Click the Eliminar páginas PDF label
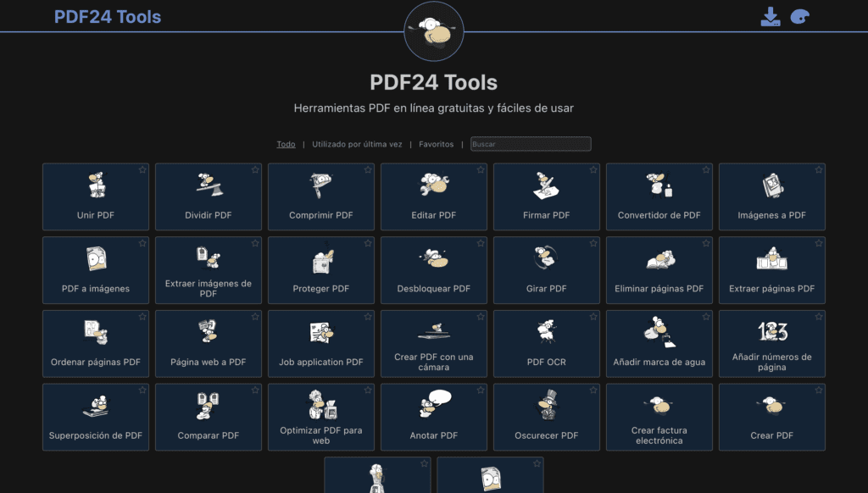Viewport: 868px width, 493px height. 659,289
